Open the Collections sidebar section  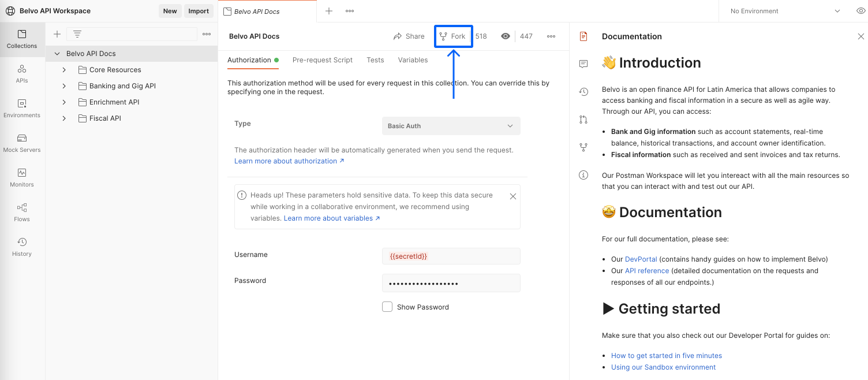point(22,39)
